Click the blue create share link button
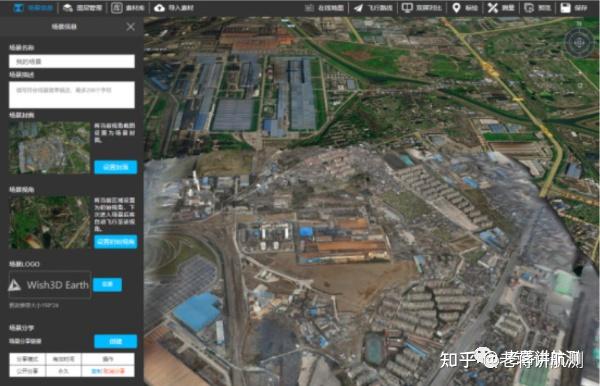 [116, 341]
